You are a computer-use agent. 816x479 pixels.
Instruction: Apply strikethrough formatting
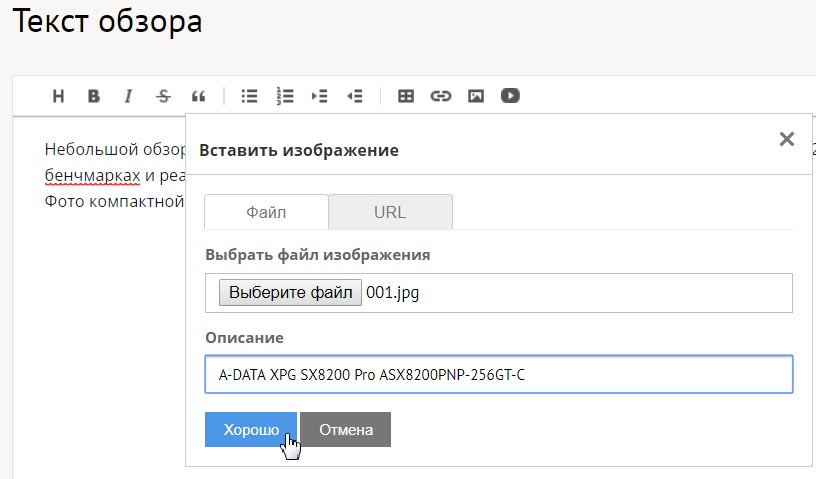click(x=163, y=96)
